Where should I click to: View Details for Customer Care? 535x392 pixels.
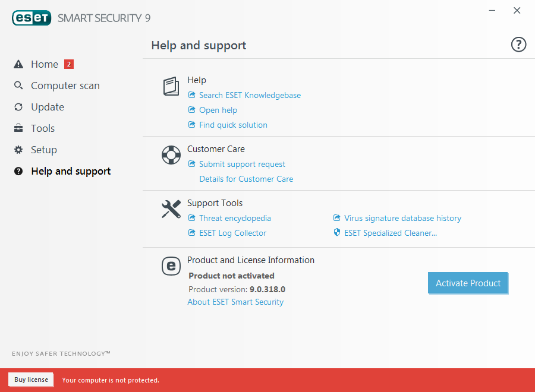246,179
